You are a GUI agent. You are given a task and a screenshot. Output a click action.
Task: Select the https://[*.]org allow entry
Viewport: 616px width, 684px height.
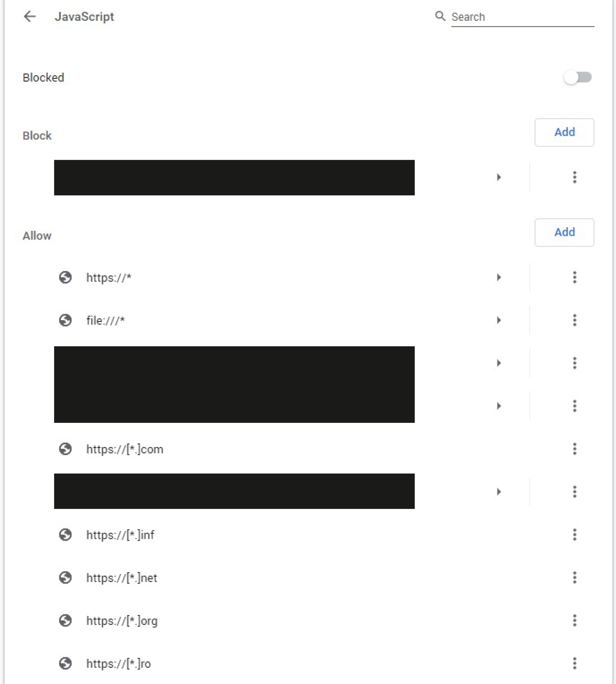(122, 621)
